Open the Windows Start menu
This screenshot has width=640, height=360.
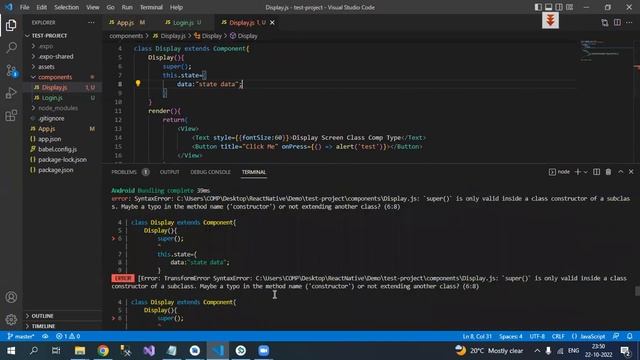pyautogui.click(x=11, y=351)
